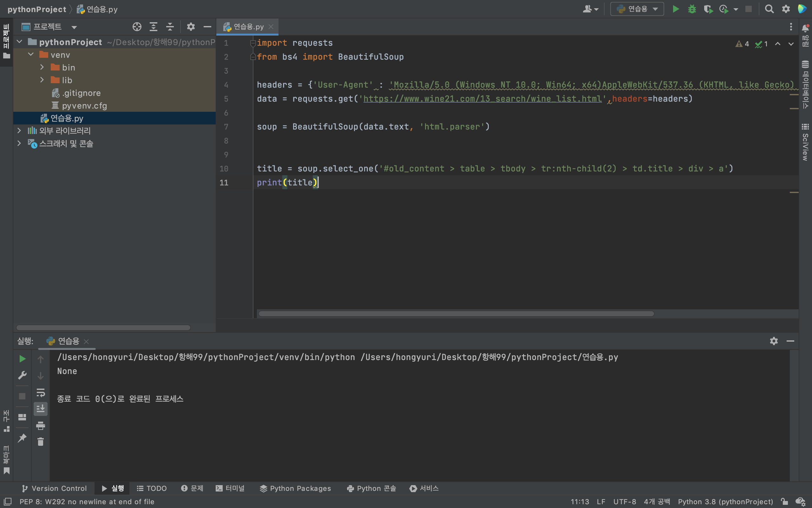
Task: Pin the run tab with pin icon
Action: coord(22,438)
